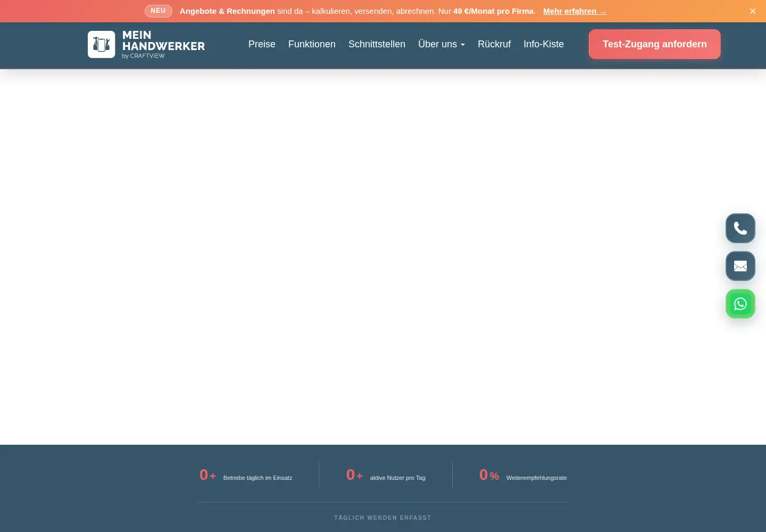The width and height of the screenshot is (766, 532).
Task: Click the MEIN HANDWERKER brand text
Action: pyautogui.click(x=163, y=41)
